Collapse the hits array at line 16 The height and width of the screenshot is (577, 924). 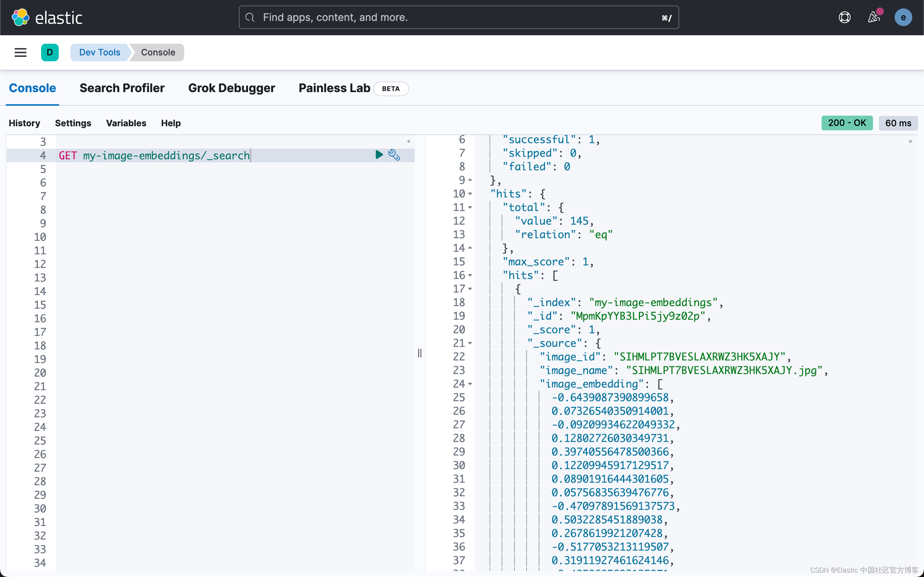click(470, 276)
